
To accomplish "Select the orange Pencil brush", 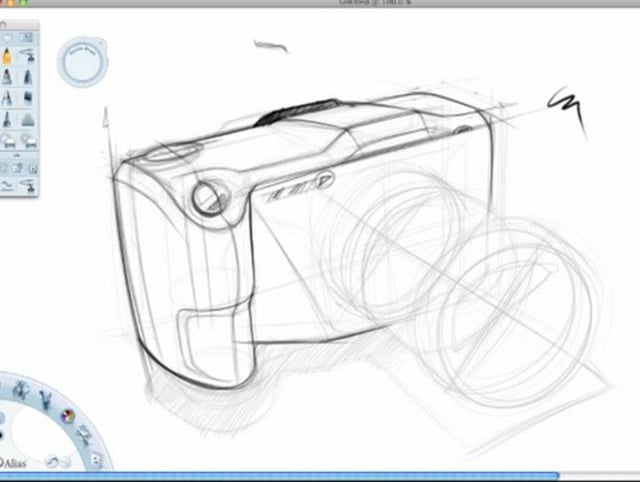I will [x=8, y=56].
